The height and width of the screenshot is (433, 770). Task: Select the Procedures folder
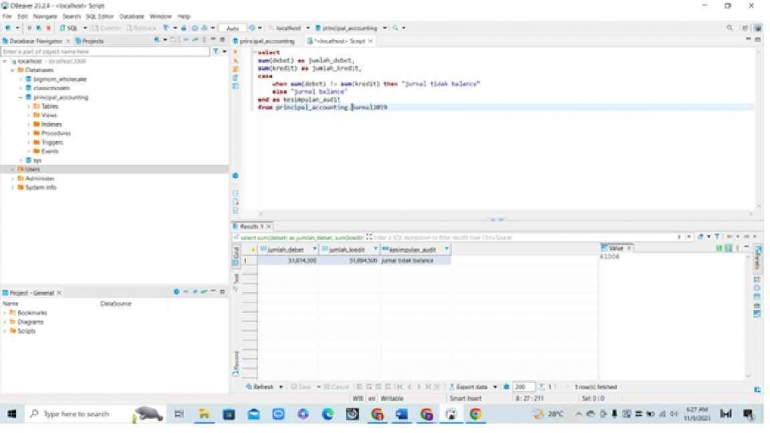click(55, 133)
